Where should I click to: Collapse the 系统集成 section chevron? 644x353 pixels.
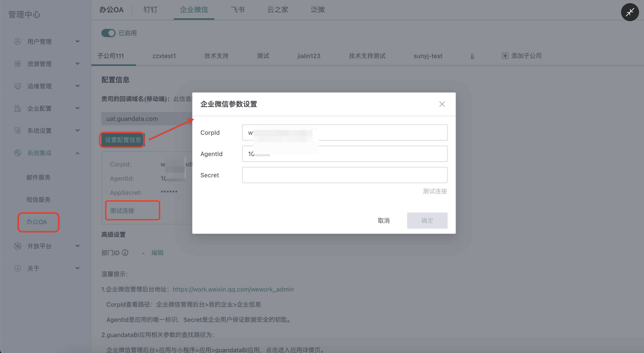[77, 153]
